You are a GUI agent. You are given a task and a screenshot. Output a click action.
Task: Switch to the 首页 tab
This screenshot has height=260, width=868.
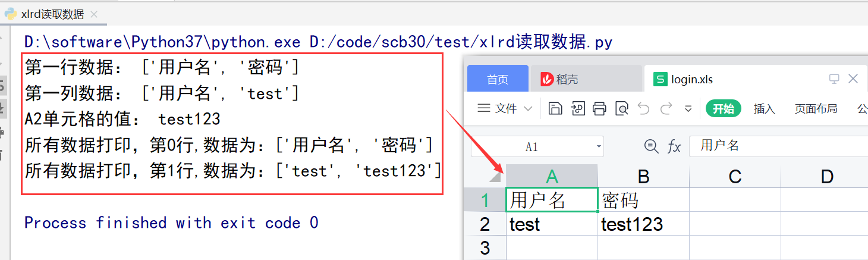pos(498,79)
